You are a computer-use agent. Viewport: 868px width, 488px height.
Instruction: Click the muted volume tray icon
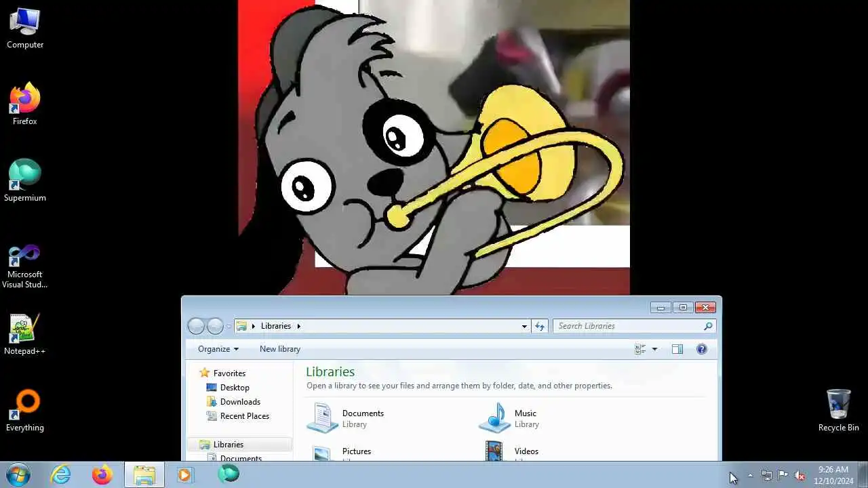tap(800, 476)
